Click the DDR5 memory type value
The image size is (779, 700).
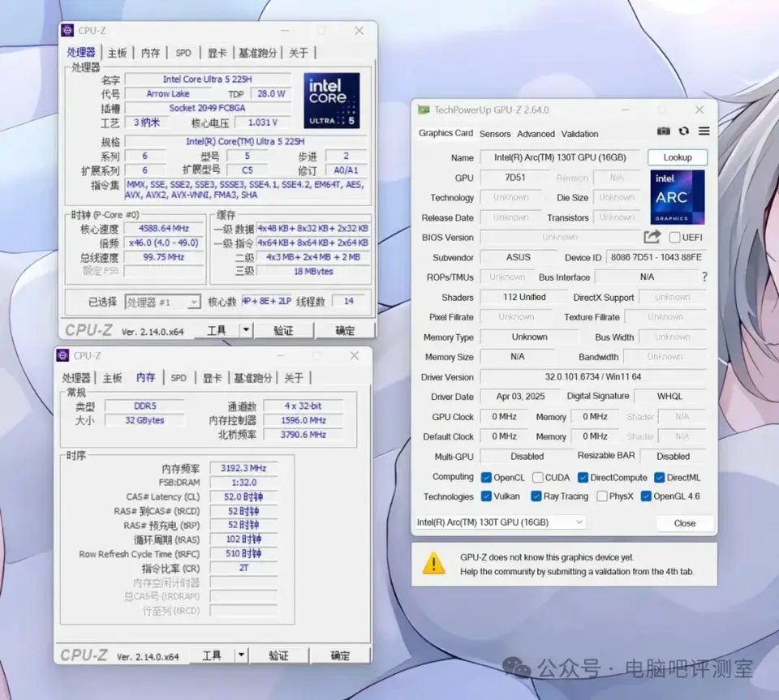[x=144, y=406]
